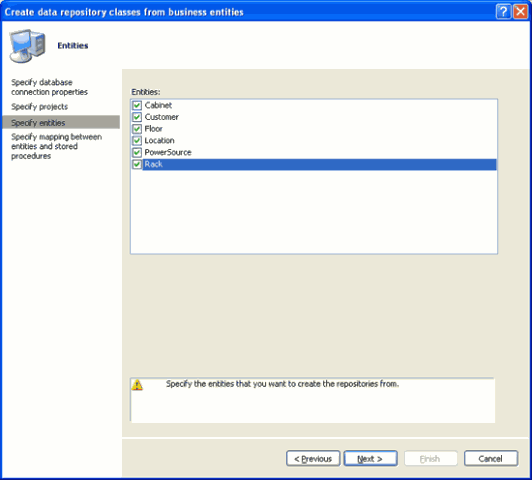Click the Cancel button
The image size is (532, 480).
pyautogui.click(x=491, y=459)
